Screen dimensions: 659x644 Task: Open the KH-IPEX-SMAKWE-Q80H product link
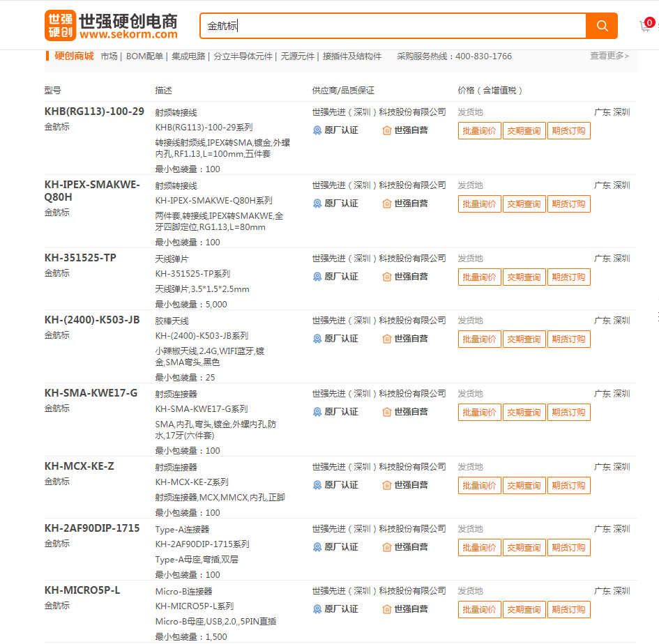93,191
